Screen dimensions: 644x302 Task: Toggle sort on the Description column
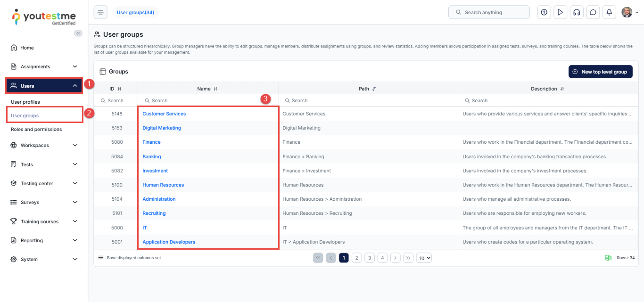(562, 89)
